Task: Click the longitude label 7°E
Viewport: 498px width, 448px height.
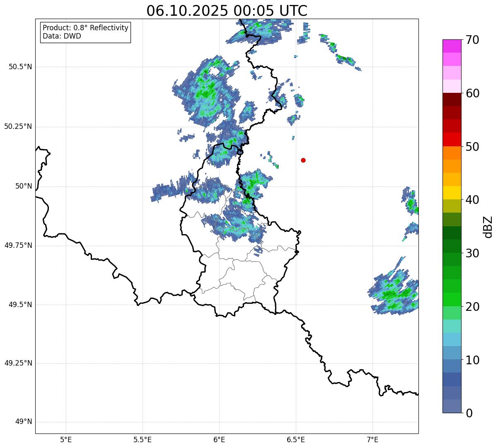Action: point(372,439)
